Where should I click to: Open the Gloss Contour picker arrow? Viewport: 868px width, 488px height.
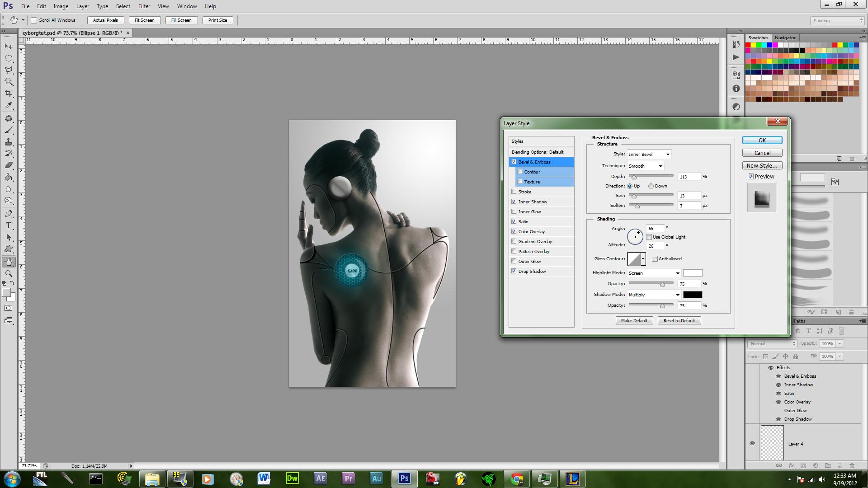coord(643,259)
